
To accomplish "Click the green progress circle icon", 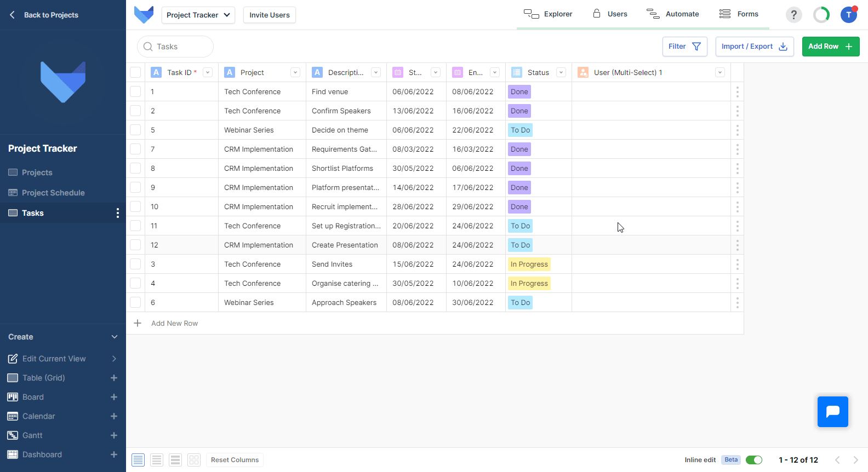I will point(821,15).
